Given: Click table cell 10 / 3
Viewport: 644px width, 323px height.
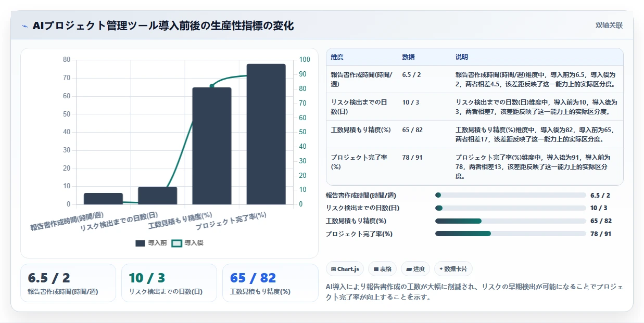Looking at the screenshot, I should [x=410, y=102].
